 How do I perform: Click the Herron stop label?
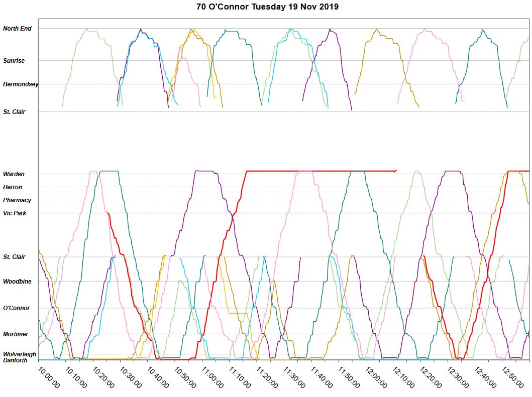click(13, 187)
